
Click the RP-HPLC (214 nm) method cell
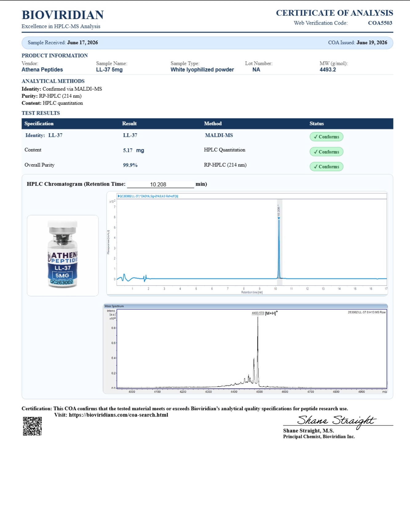coord(225,165)
